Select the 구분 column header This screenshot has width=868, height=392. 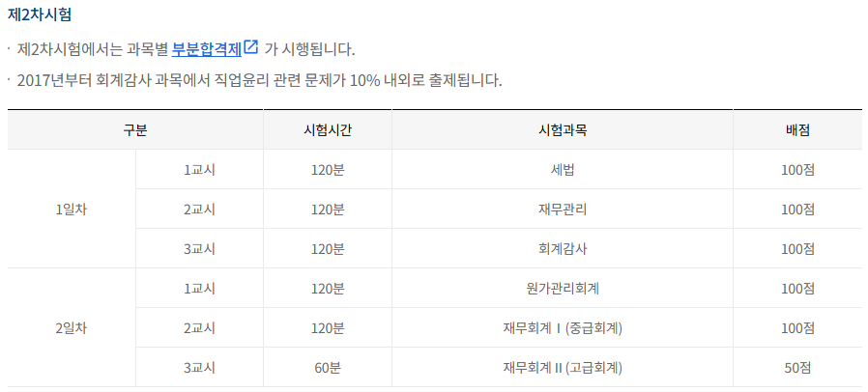[x=135, y=129]
